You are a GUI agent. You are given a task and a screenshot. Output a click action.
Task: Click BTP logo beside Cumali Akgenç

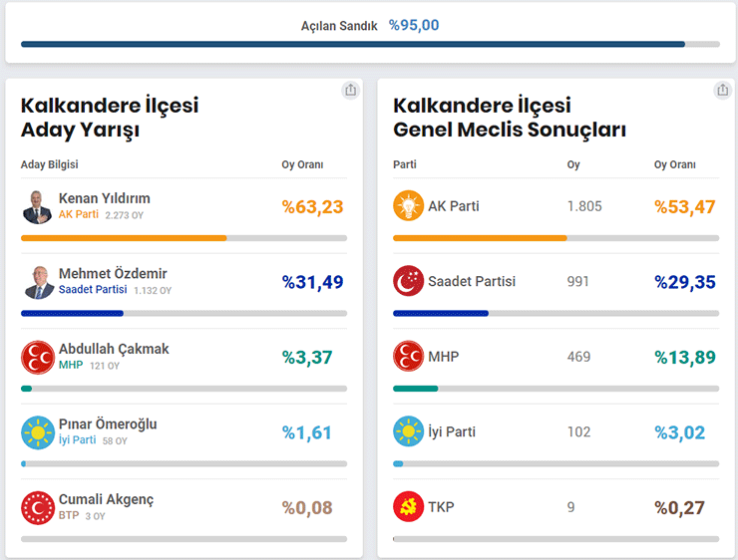click(38, 507)
